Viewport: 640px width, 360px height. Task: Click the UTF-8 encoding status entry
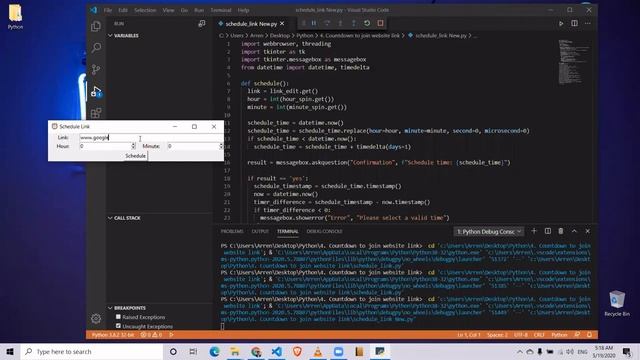click(x=521, y=335)
